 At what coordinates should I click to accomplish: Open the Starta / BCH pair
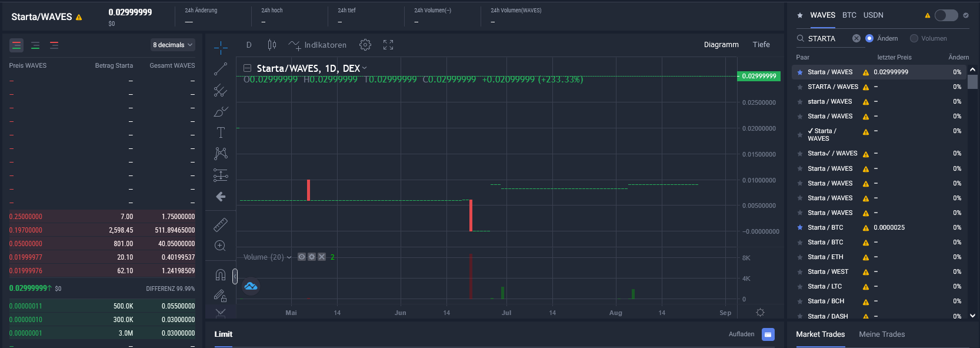[x=879, y=301]
